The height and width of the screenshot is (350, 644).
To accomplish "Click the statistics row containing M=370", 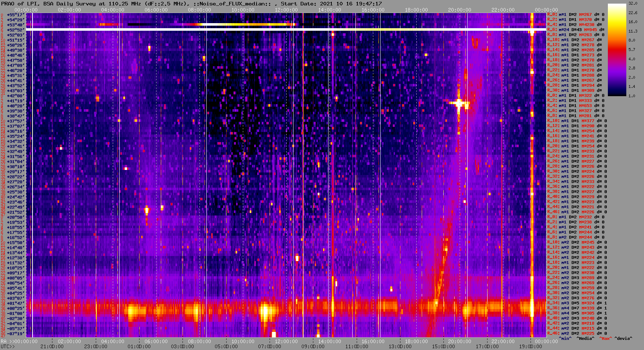I will (576, 20).
